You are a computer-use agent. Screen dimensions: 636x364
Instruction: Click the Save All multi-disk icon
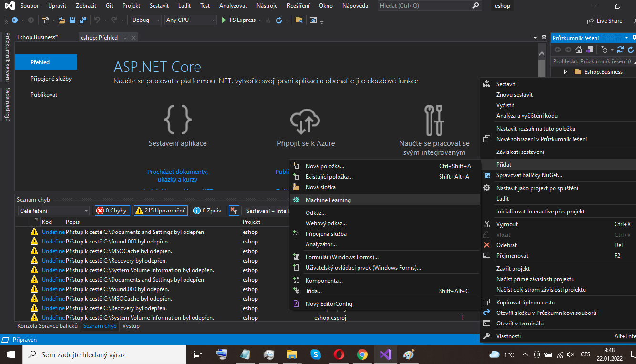[83, 20]
